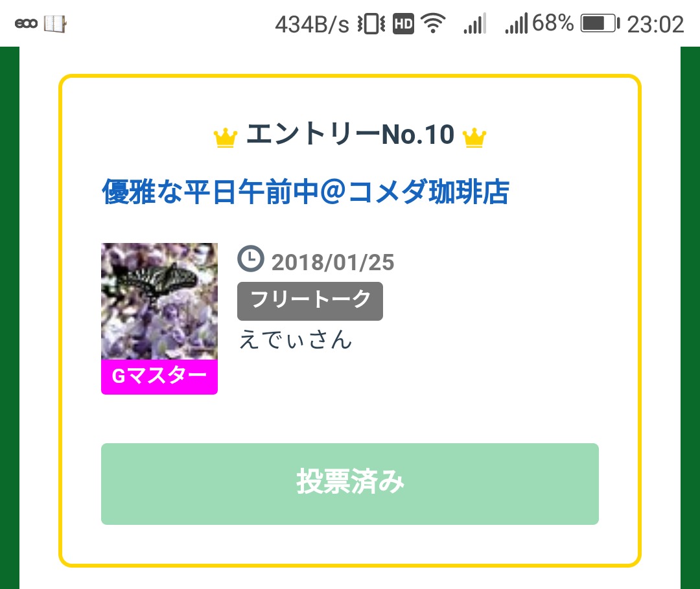Tap the magenta Gマスター badge
The height and width of the screenshot is (589, 700).
159,376
